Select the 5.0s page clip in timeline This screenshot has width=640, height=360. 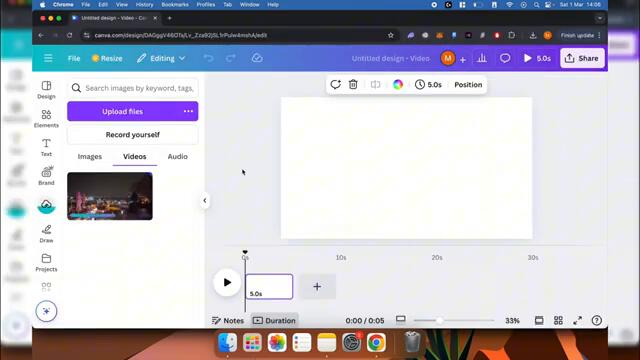click(x=269, y=287)
